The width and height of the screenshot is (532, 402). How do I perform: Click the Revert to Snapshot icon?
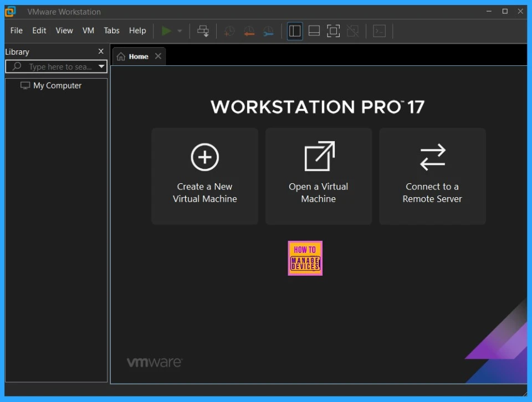249,31
